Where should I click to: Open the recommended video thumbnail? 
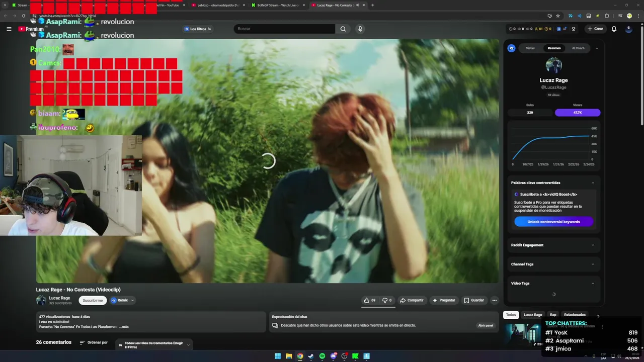tap(523, 335)
